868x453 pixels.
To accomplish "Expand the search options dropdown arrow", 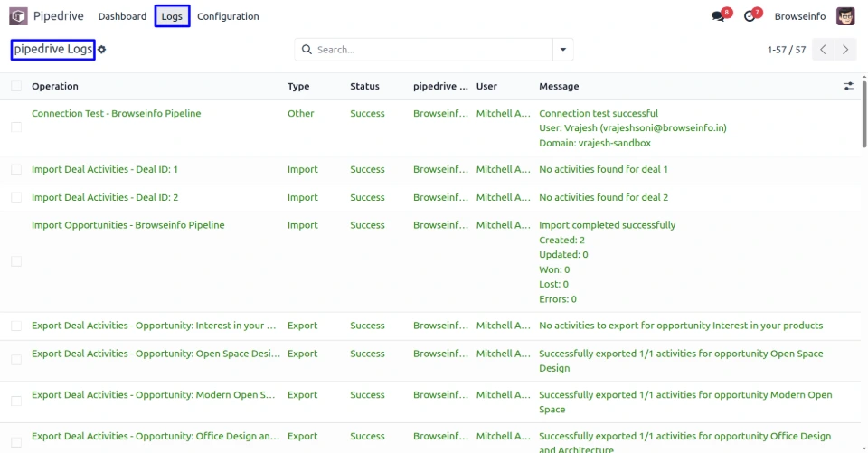I will (x=564, y=50).
